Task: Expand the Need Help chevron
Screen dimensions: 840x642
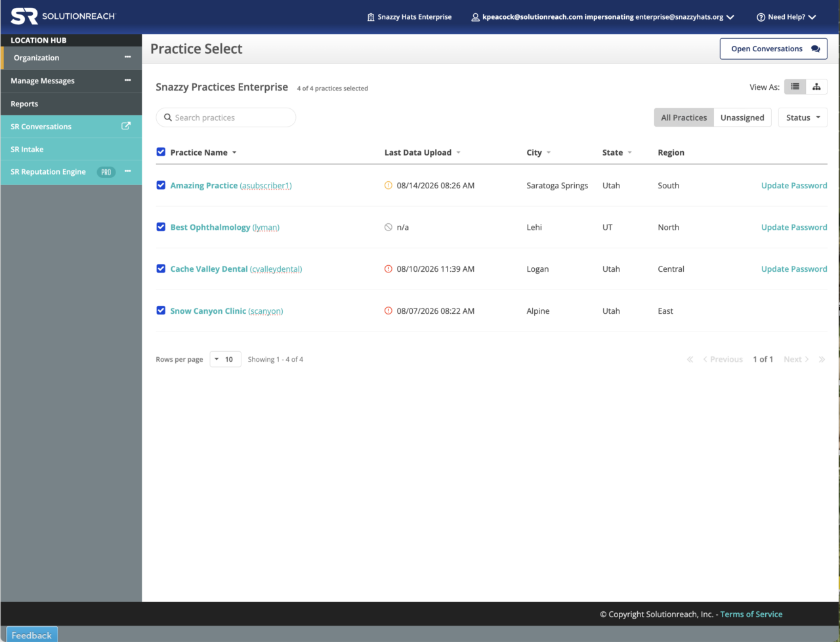Action: (x=812, y=17)
